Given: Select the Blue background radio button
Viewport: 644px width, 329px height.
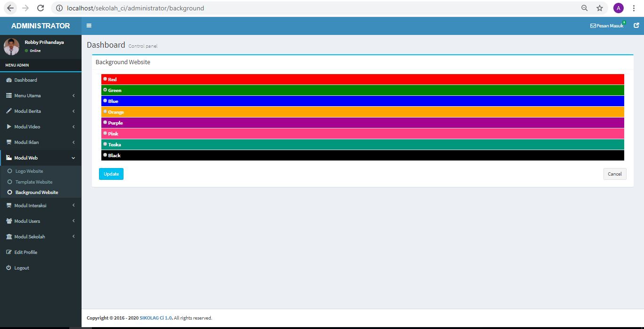Looking at the screenshot, I should [105, 101].
